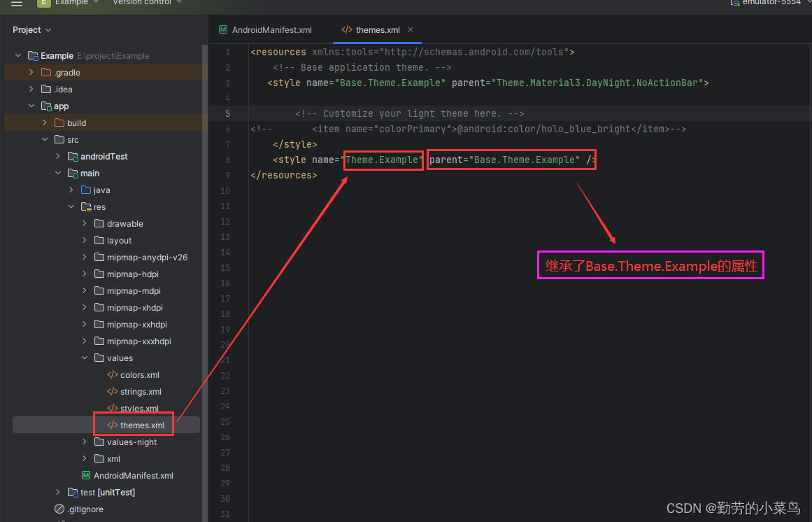Collapse the app folder in the project tree
The width and height of the screenshot is (812, 522).
(31, 106)
